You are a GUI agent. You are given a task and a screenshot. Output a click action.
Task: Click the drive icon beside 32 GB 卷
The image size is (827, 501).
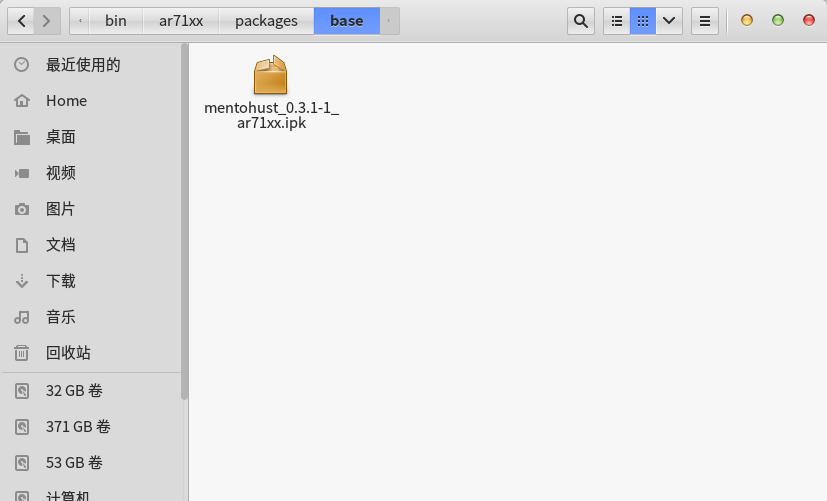(22, 391)
